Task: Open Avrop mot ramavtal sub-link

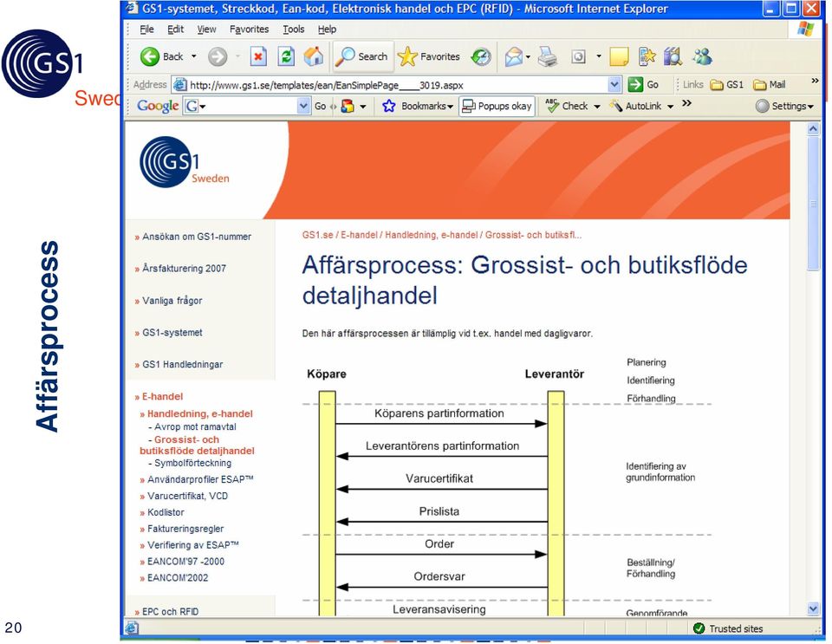Action: point(195,426)
